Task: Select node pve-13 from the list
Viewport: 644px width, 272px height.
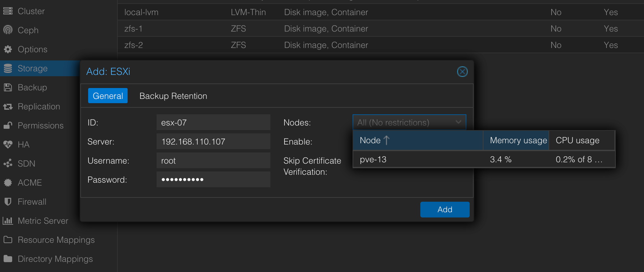Action: 484,159
